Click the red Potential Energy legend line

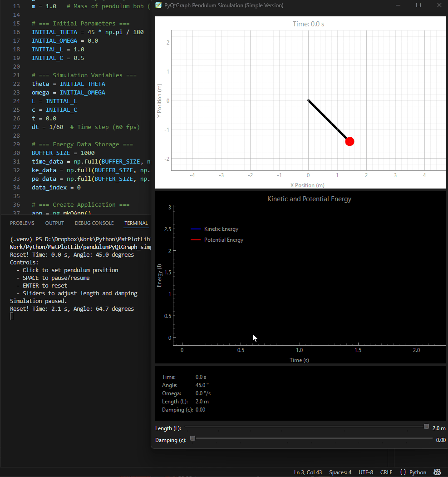[x=196, y=240]
